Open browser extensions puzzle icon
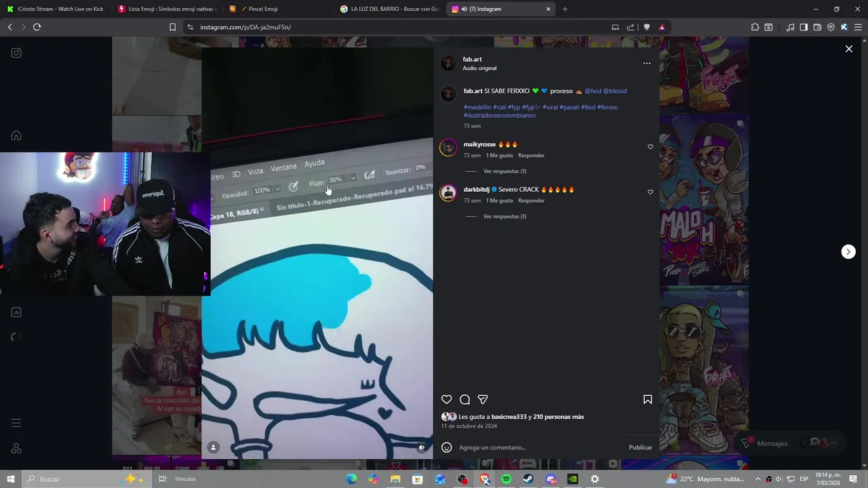Image resolution: width=868 pixels, height=488 pixels. click(x=755, y=27)
